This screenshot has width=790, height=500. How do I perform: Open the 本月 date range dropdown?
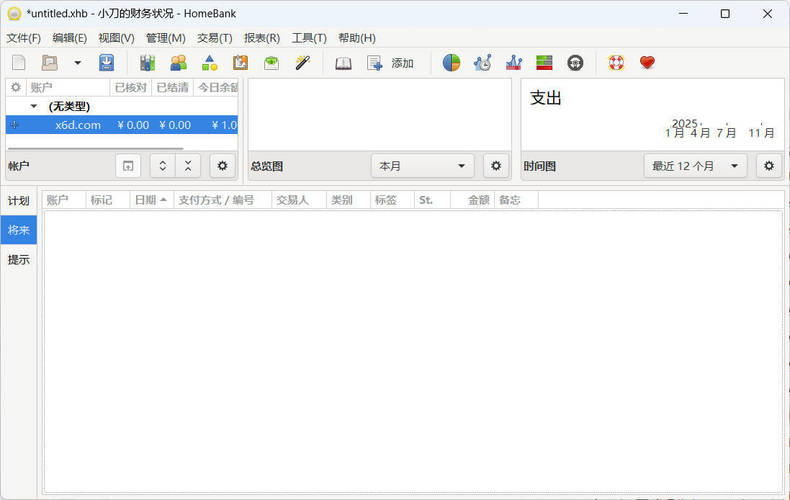[422, 166]
